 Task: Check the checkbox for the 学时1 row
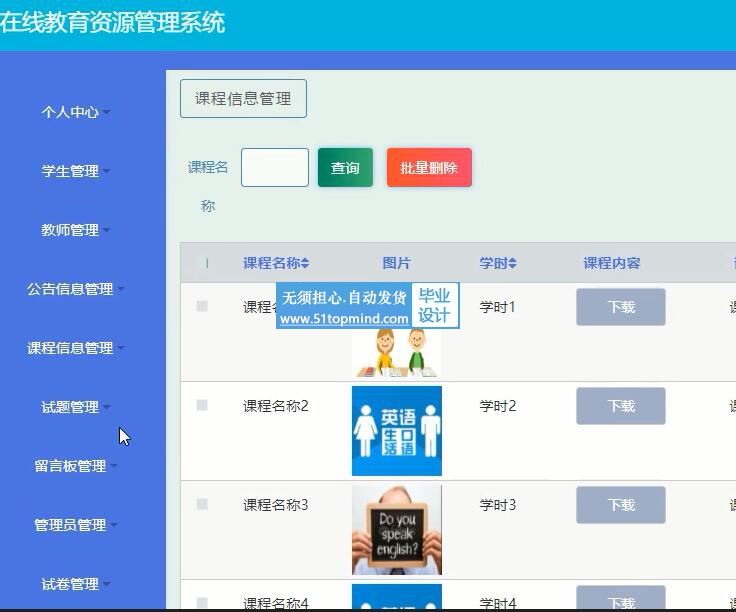(x=202, y=306)
